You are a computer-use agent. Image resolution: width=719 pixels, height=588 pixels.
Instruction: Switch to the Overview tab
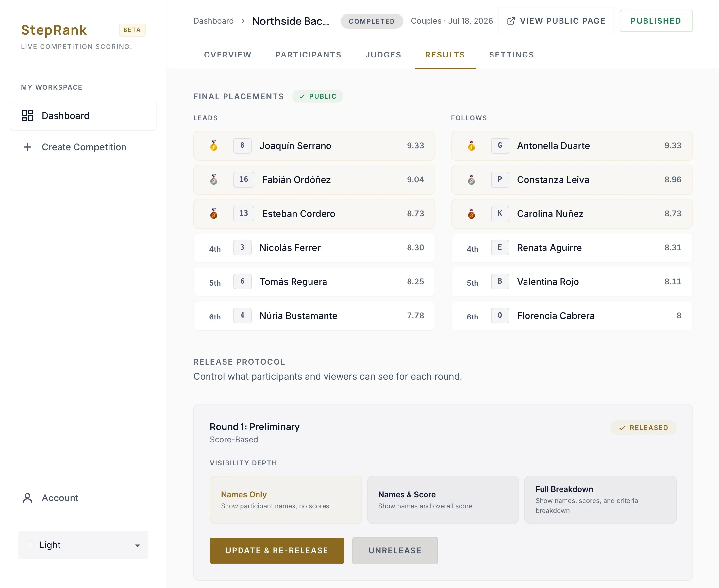228,55
